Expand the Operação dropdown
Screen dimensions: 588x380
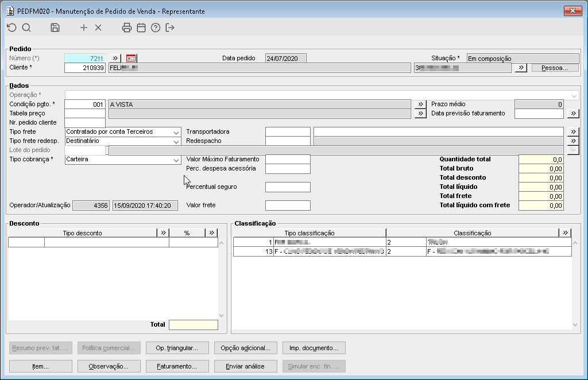pyautogui.click(x=574, y=95)
